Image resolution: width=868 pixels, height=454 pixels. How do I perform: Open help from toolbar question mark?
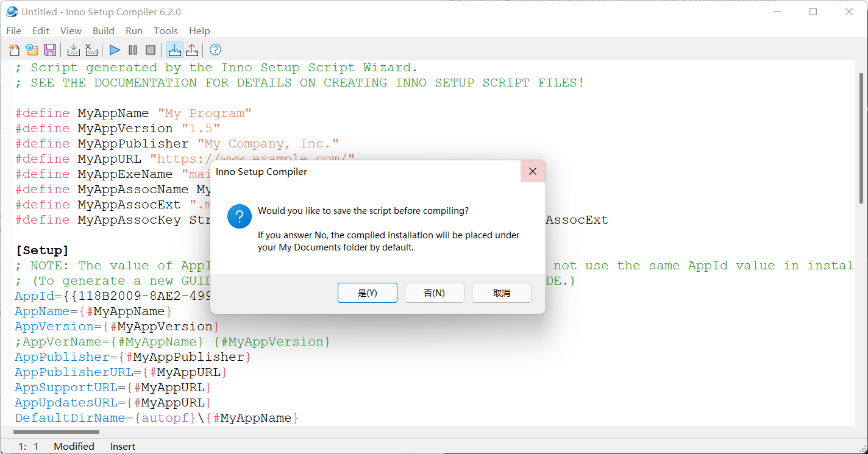point(215,50)
